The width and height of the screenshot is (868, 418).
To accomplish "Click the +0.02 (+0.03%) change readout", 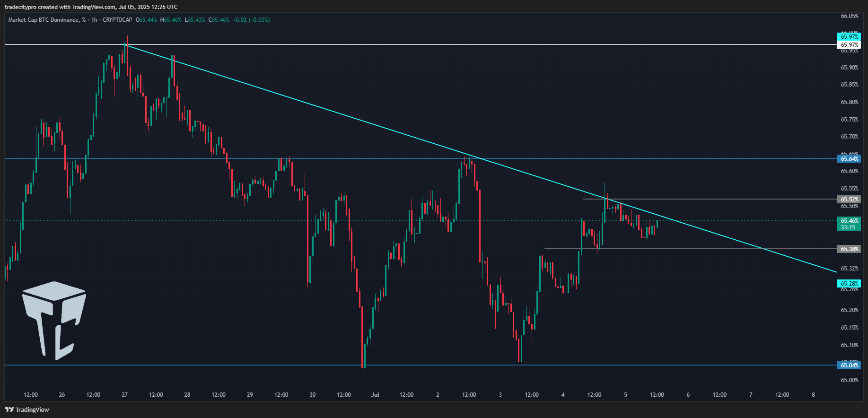I will (x=251, y=20).
